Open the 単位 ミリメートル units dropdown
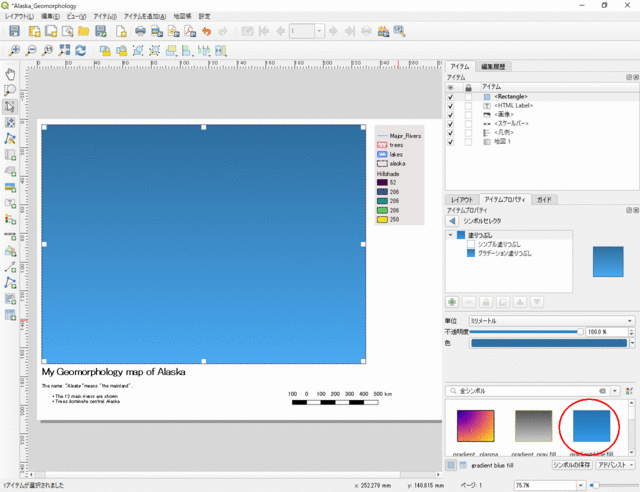The height and width of the screenshot is (492, 640). pyautogui.click(x=551, y=321)
